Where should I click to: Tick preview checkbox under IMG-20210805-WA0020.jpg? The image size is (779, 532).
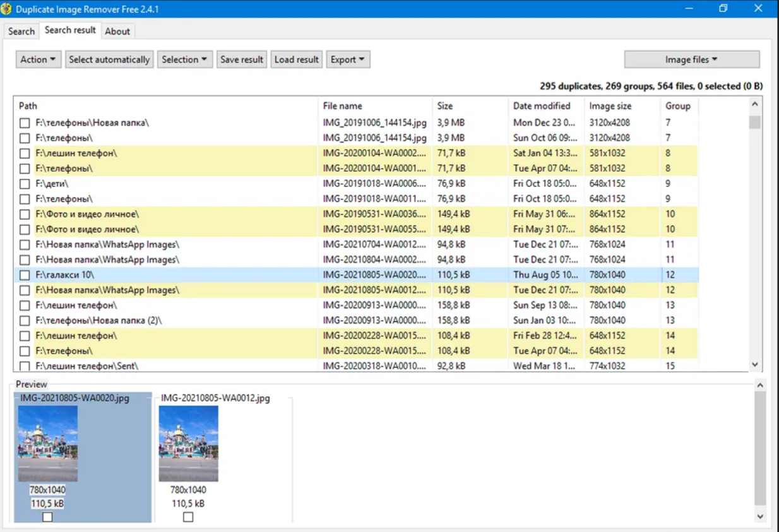click(x=47, y=517)
